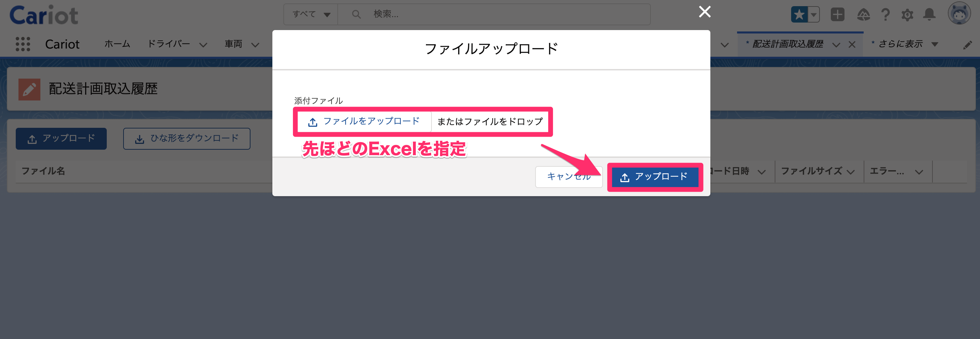Click the favorites star icon
Image resolution: width=980 pixels, height=339 pixels.
pos(799,15)
